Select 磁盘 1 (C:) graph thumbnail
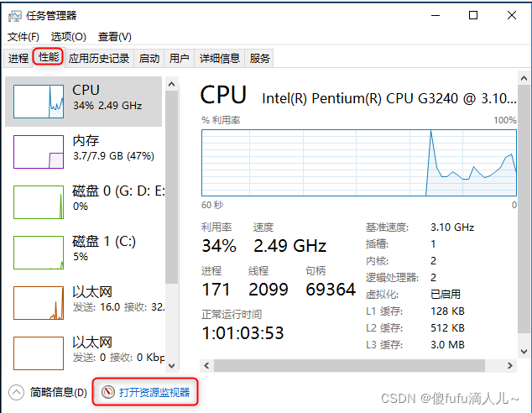 pyautogui.click(x=39, y=253)
